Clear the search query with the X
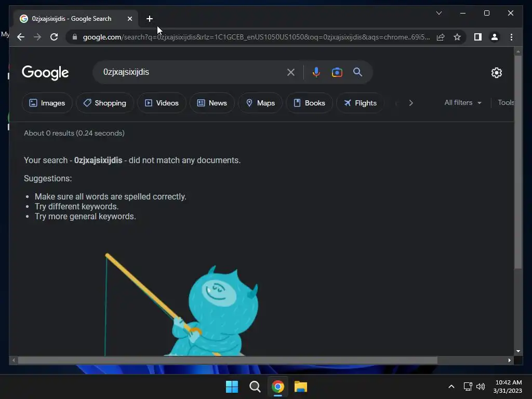The image size is (532, 399). click(x=291, y=72)
